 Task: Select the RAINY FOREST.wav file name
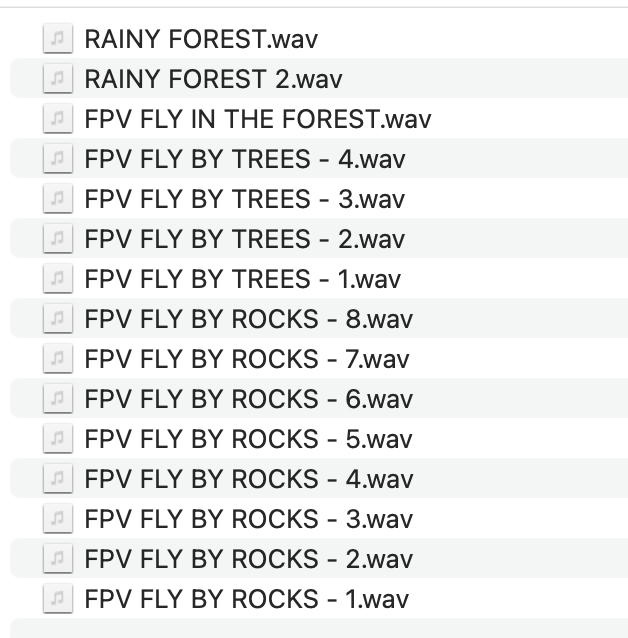click(201, 39)
